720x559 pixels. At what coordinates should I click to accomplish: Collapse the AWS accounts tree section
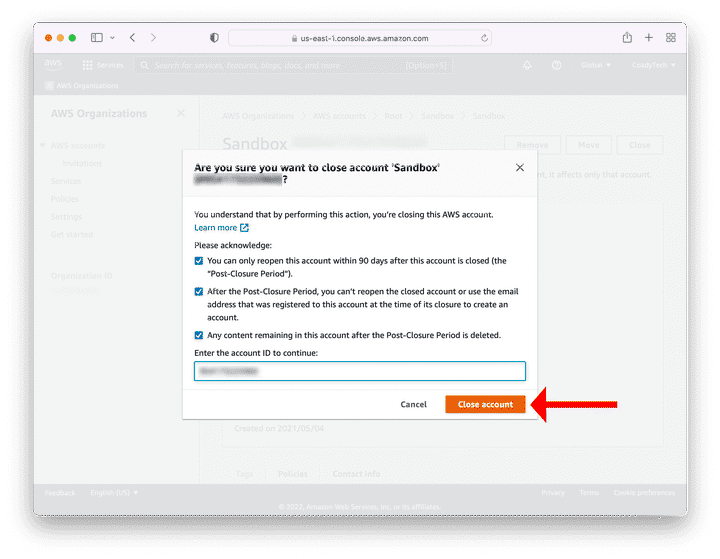pyautogui.click(x=42, y=146)
